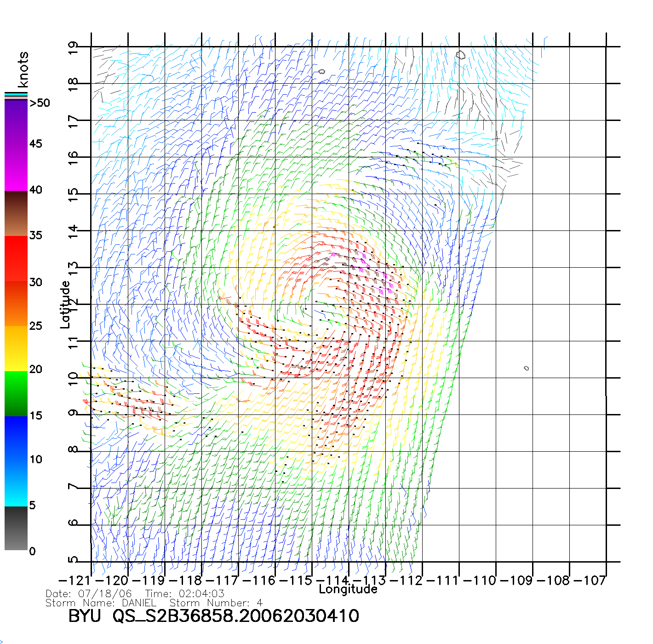This screenshot has width=653, height=644.
Task: Click the "knots" legend unit label
Action: point(23,69)
